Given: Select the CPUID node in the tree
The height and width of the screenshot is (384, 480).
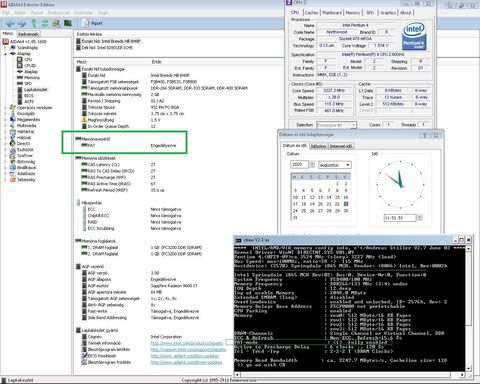Looking at the screenshot, I should (x=26, y=66).
